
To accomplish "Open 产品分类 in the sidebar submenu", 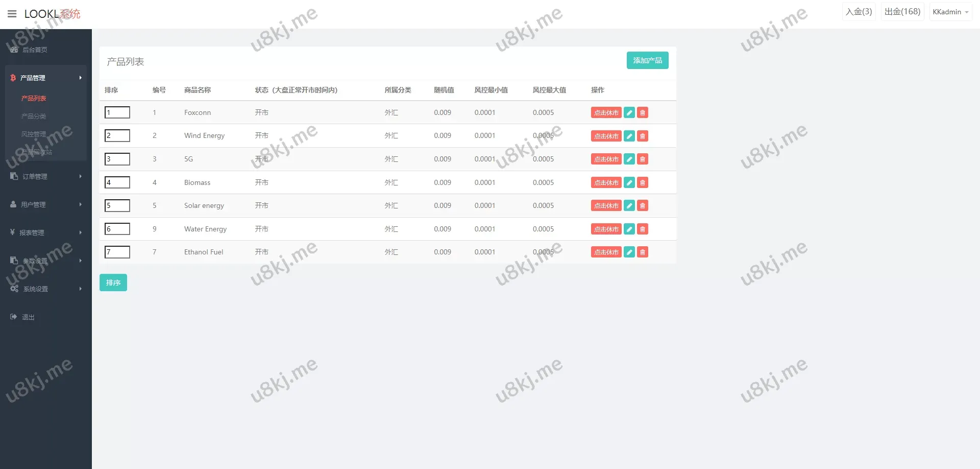I will tap(34, 116).
